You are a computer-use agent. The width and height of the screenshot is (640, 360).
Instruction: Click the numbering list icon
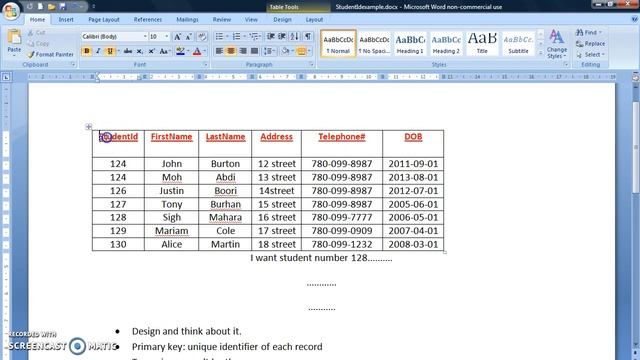pos(236,37)
